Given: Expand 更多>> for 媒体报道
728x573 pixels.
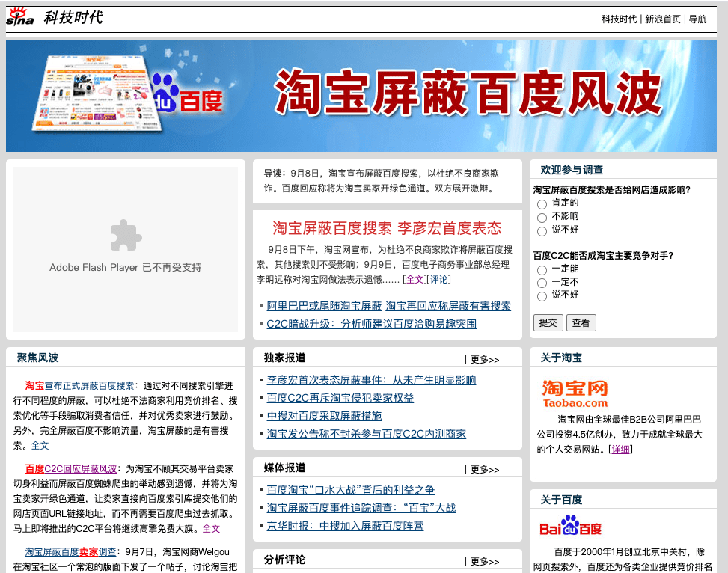Looking at the screenshot, I should (485, 470).
